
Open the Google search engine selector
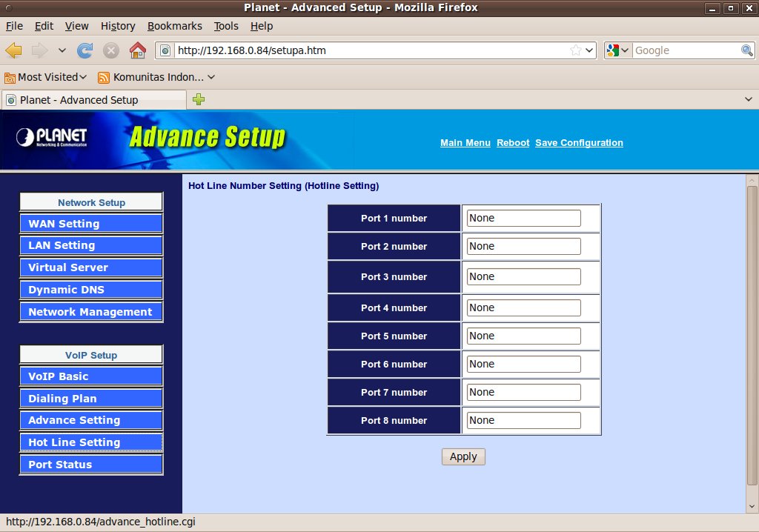click(x=617, y=50)
